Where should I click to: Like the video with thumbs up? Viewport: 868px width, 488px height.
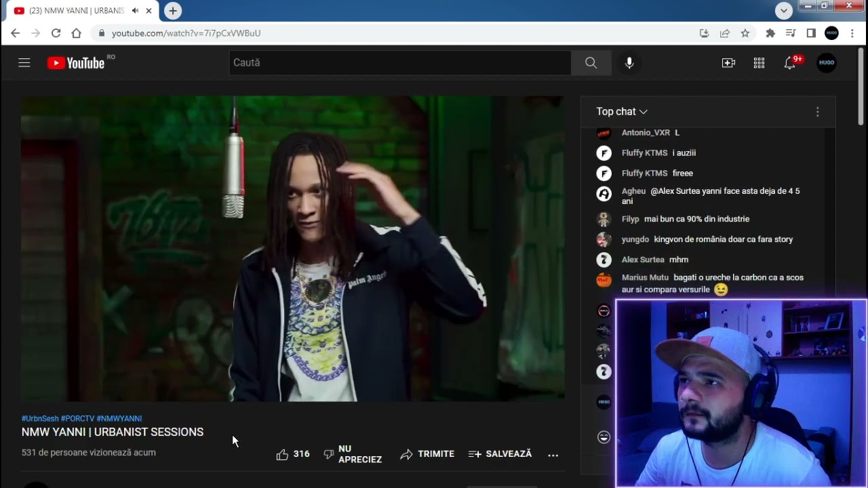click(x=293, y=454)
